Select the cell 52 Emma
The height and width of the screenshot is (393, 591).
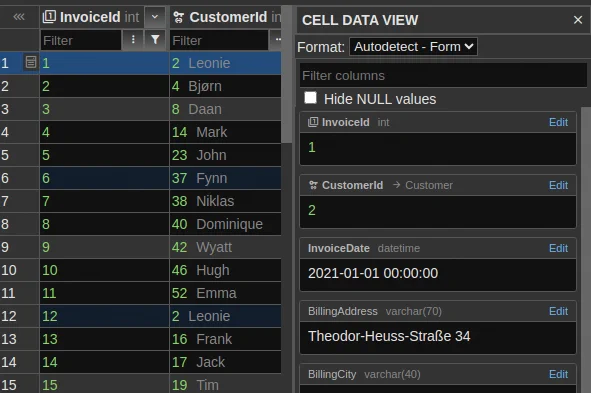225,293
